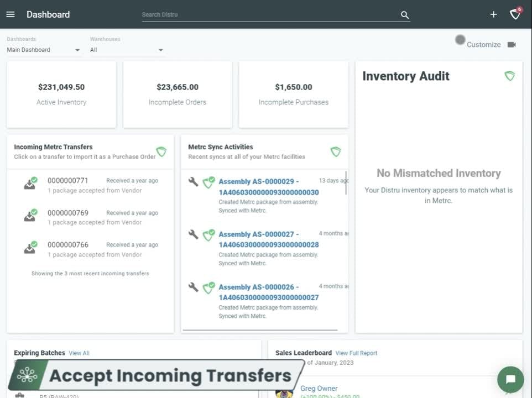Click the sync-success badge on Assembly AS-0000027
This screenshot has width=532, height=398.
pos(208,234)
